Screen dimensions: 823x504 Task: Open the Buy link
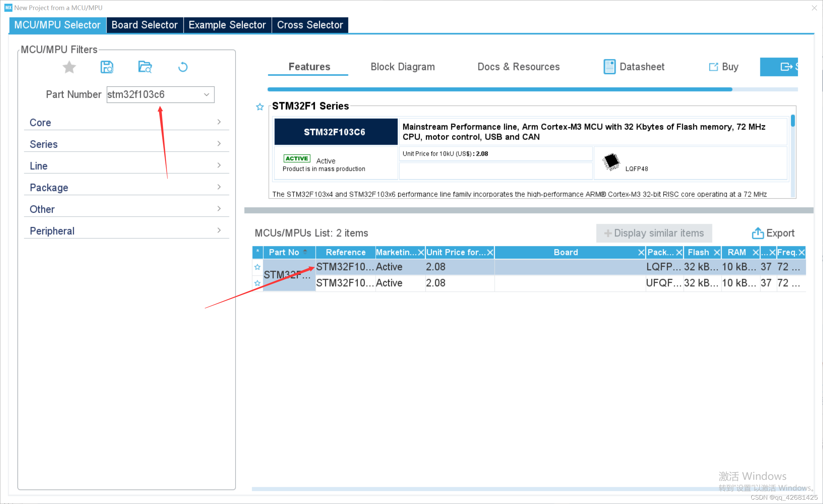tap(723, 67)
